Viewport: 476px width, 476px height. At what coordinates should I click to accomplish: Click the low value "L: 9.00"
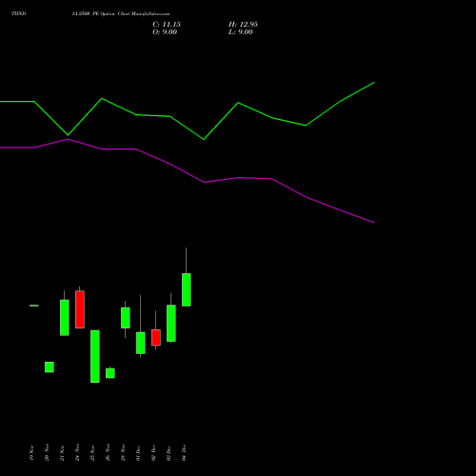pyautogui.click(x=241, y=32)
